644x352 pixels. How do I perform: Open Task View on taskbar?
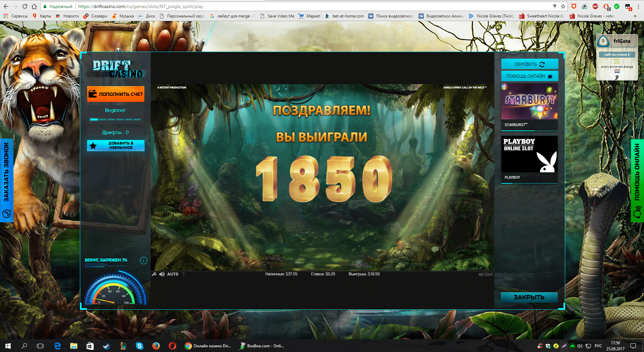[40, 346]
